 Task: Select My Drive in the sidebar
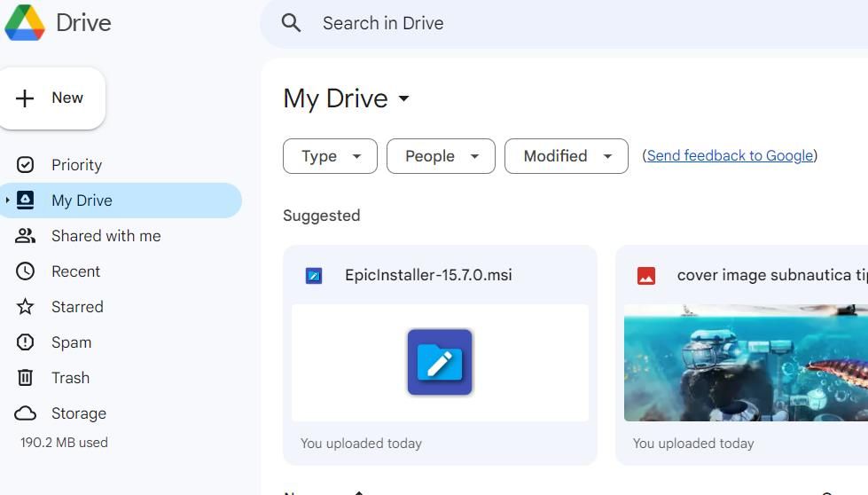click(x=82, y=200)
